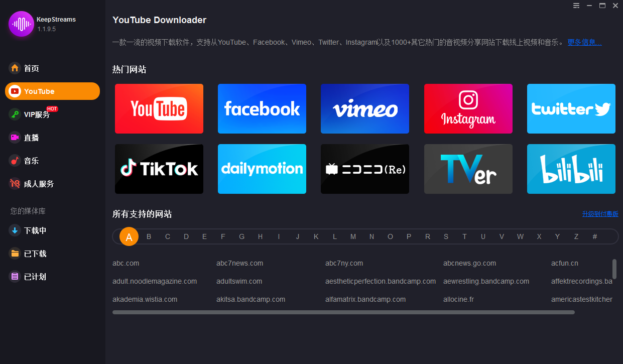The height and width of the screenshot is (364, 623).
Task: Open the twitter site tile
Action: (571, 108)
